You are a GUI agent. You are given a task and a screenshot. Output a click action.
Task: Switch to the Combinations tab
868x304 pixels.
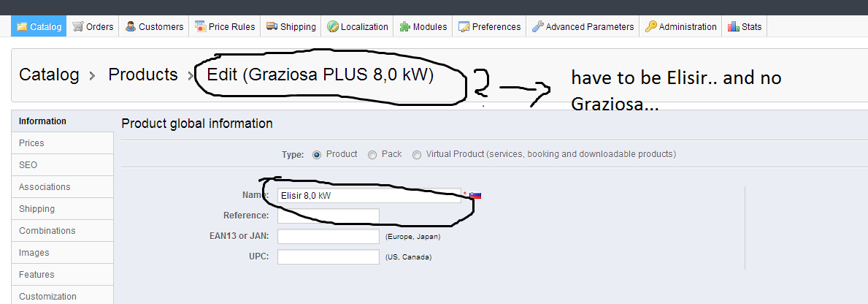click(62, 231)
